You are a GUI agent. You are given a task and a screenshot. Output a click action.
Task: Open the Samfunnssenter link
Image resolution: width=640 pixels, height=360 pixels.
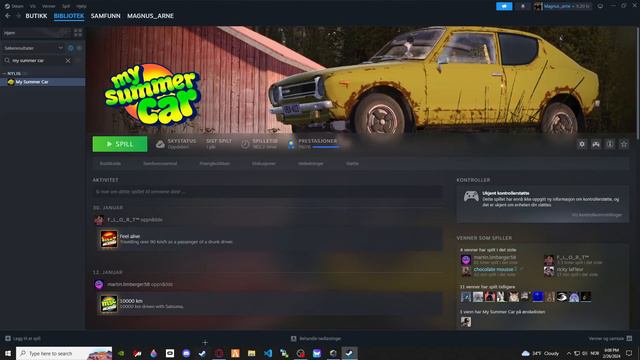click(160, 163)
